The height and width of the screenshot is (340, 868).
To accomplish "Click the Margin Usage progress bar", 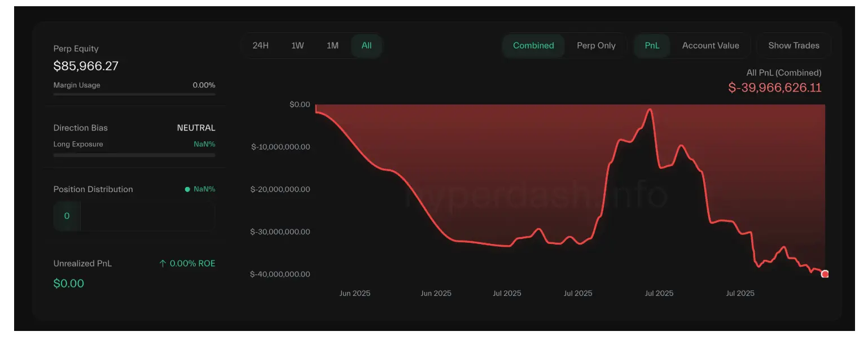I will click(x=134, y=94).
